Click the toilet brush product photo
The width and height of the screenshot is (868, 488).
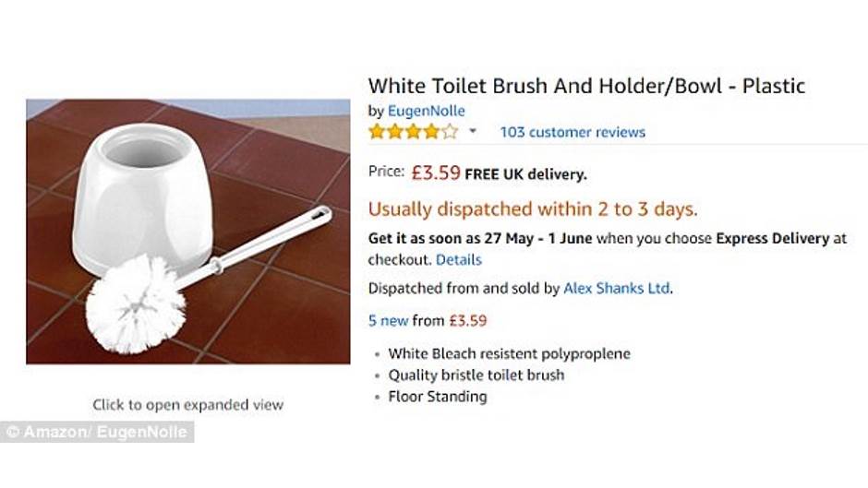point(188,232)
